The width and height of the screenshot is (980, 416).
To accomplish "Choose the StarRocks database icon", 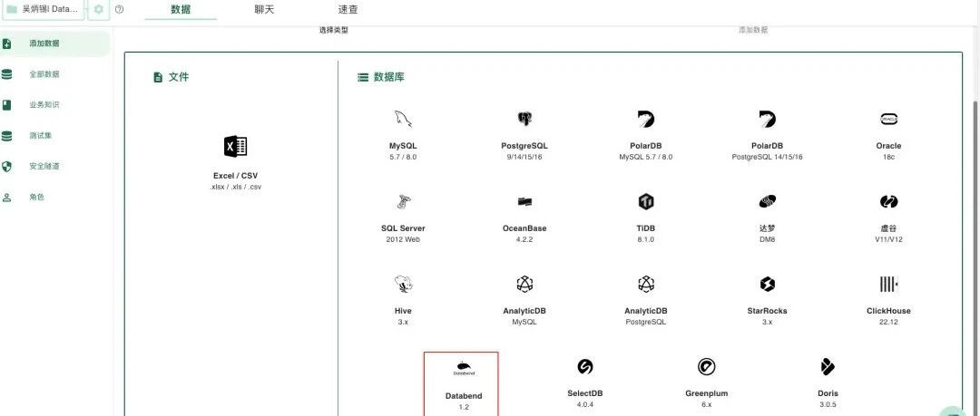I will (767, 285).
